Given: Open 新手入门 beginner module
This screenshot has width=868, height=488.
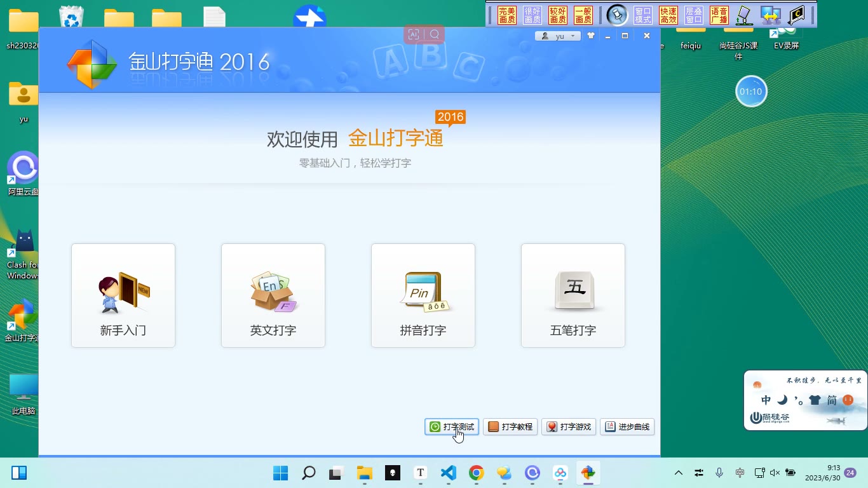Looking at the screenshot, I should (x=123, y=295).
